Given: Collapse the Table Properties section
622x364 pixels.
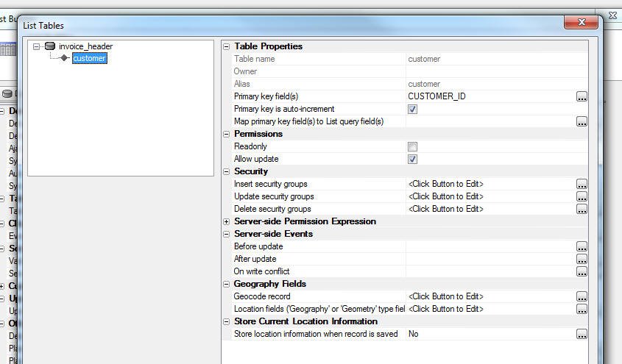Looking at the screenshot, I should [x=227, y=46].
